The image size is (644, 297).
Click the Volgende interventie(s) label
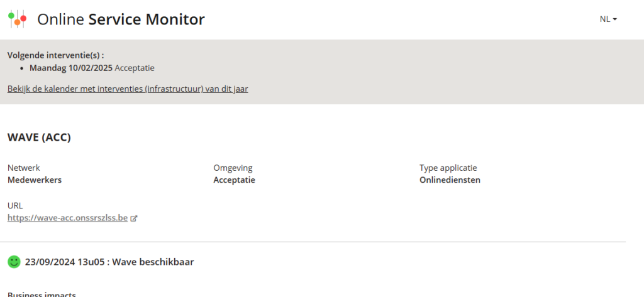56,55
